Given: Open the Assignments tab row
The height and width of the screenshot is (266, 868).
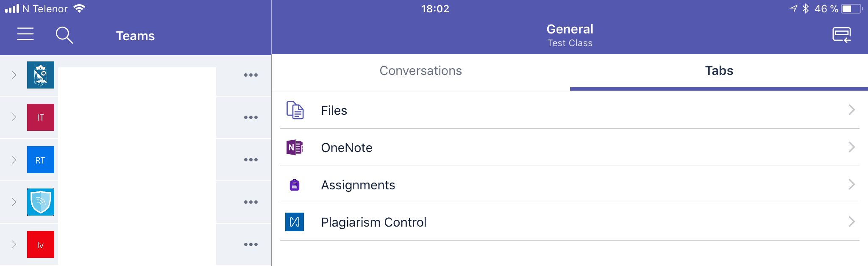Looking at the screenshot, I should (x=358, y=185).
